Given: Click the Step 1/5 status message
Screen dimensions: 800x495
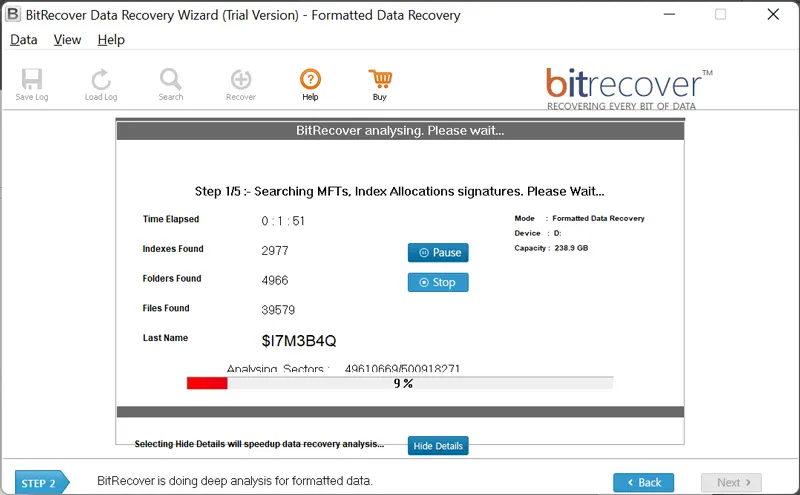Looking at the screenshot, I should tap(399, 191).
